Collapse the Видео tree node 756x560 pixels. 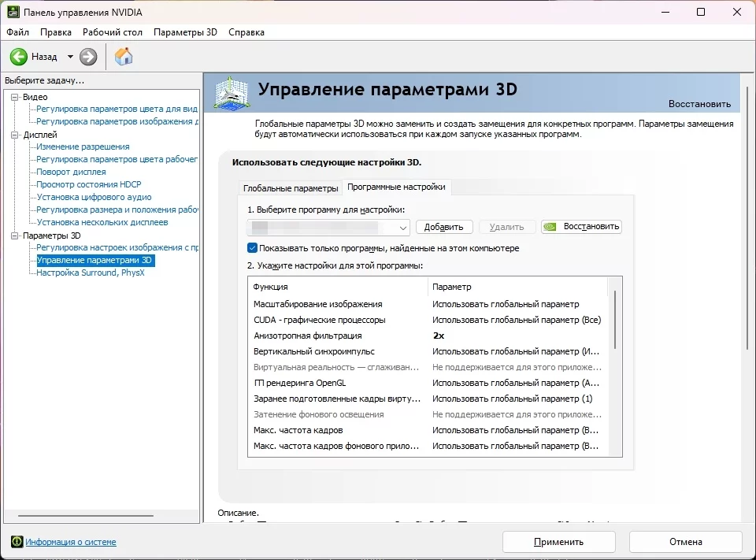(14, 97)
